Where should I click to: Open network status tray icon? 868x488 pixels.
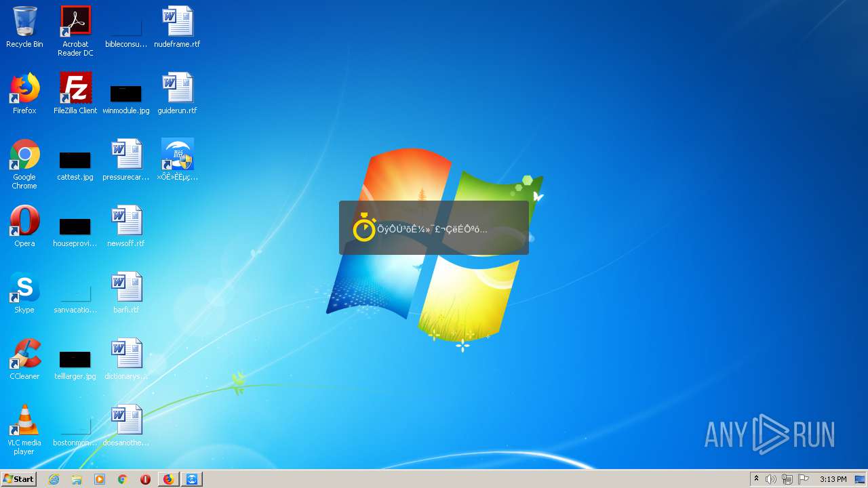pos(787,479)
